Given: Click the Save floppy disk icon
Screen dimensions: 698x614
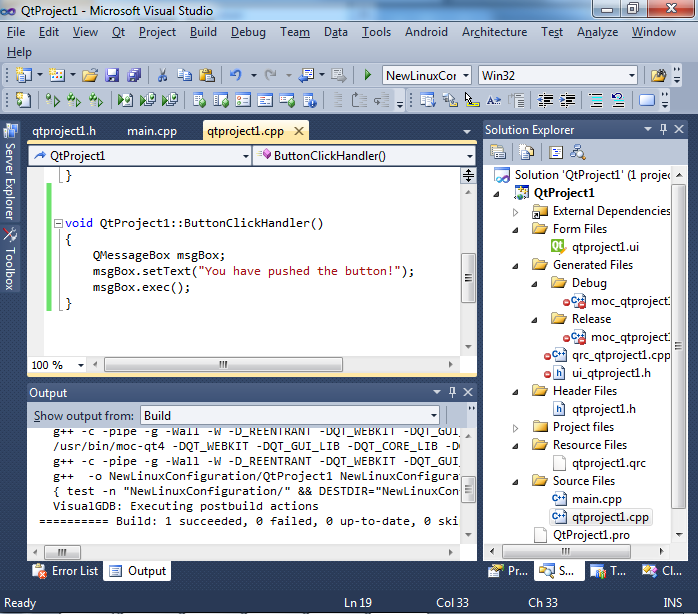Looking at the screenshot, I should coord(112,75).
